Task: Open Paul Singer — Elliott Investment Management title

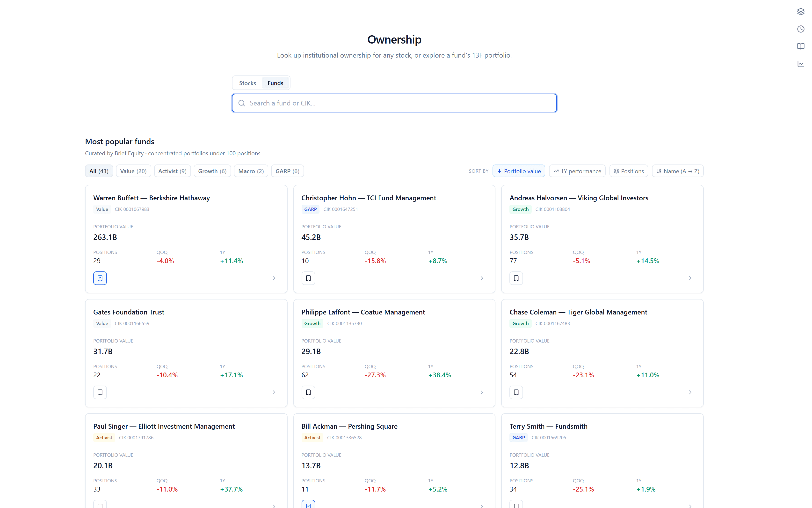Action: tap(164, 426)
